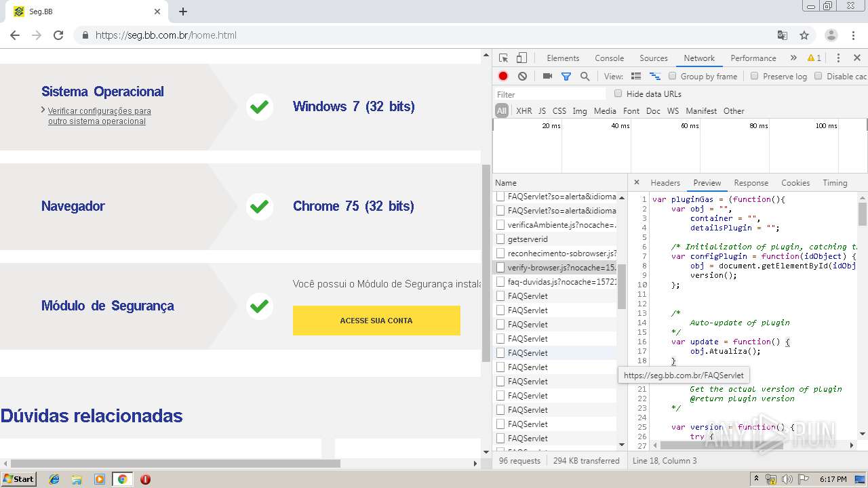
Task: Clear the network log
Action: (x=522, y=77)
